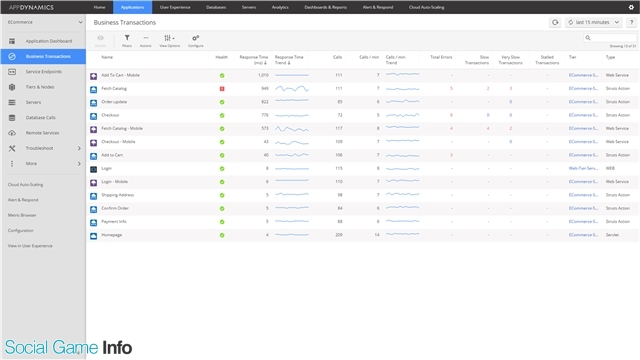Open the User Experience tab
This screenshot has height=360, width=640.
pos(175,7)
